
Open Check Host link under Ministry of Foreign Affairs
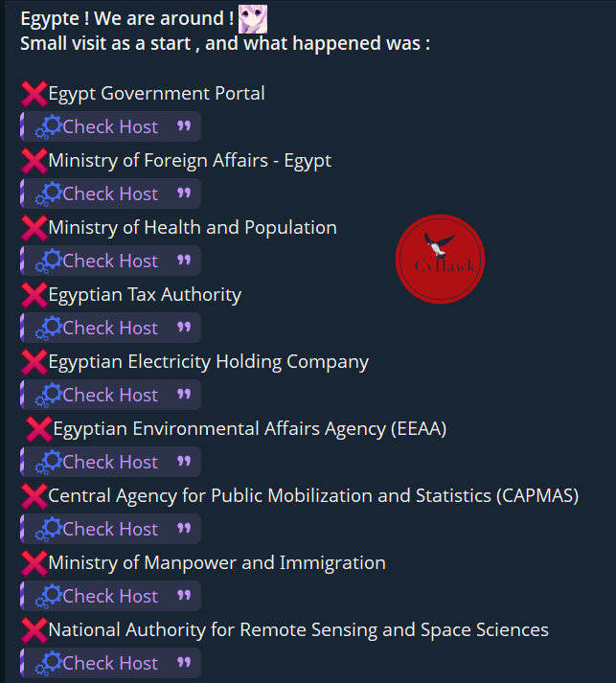pyautogui.click(x=110, y=194)
